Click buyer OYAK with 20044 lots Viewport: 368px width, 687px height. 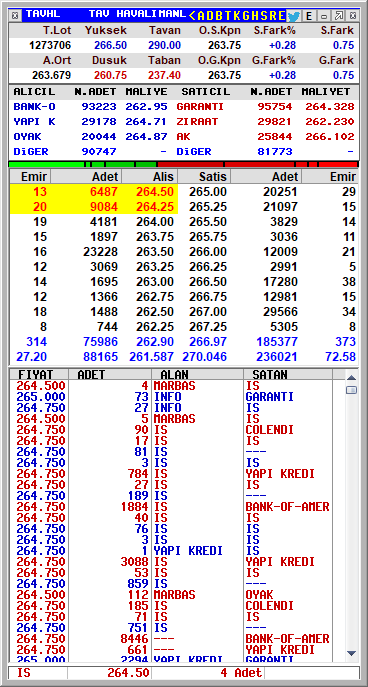pos(27,136)
